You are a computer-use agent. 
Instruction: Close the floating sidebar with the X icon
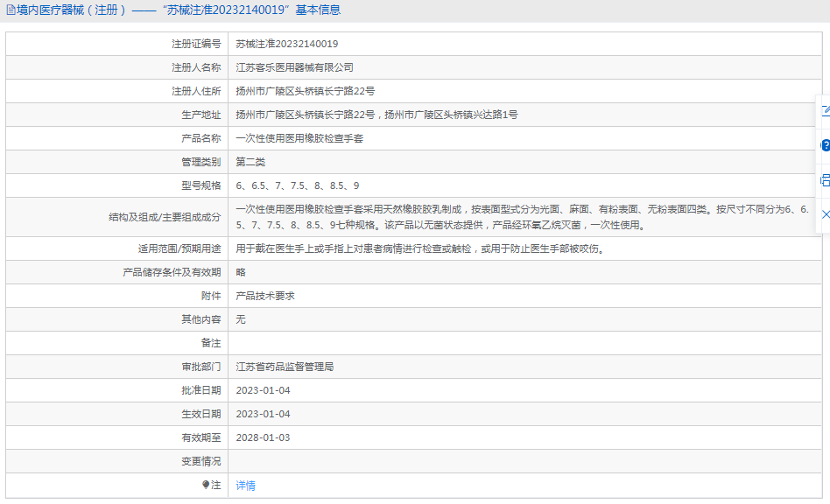pyautogui.click(x=826, y=214)
